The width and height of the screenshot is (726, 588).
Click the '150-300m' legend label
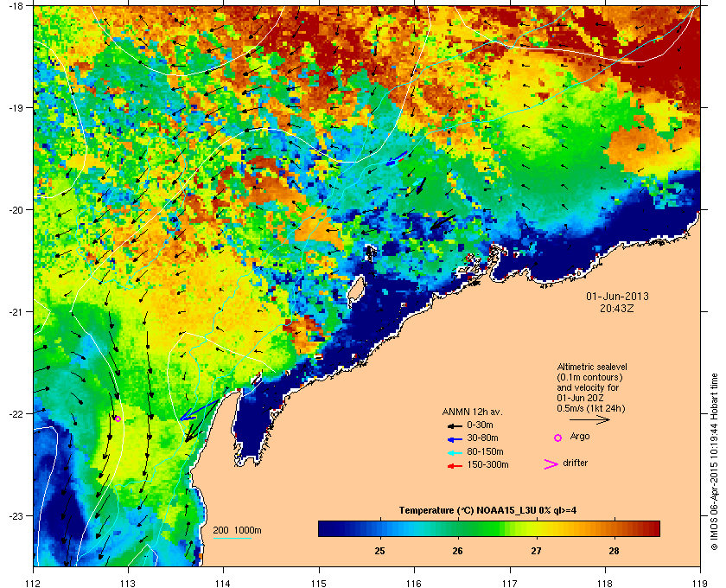(x=487, y=464)
